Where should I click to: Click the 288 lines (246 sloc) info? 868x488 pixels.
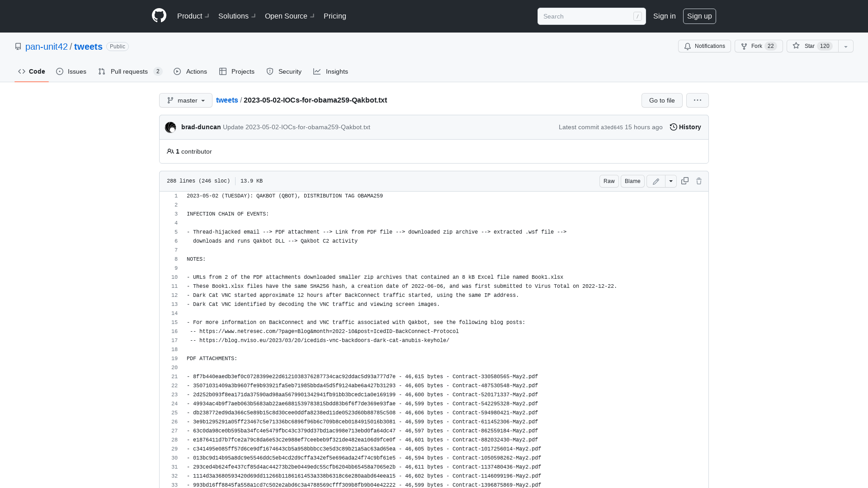(198, 181)
